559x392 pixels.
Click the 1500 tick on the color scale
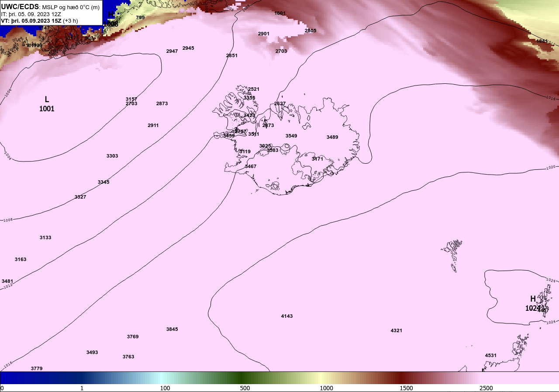[406, 388]
